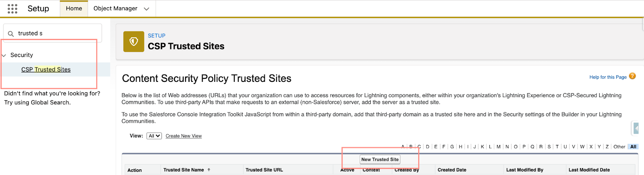Screen dimensions: 644x175
Task: Click the Action column header
Action: [134, 170]
